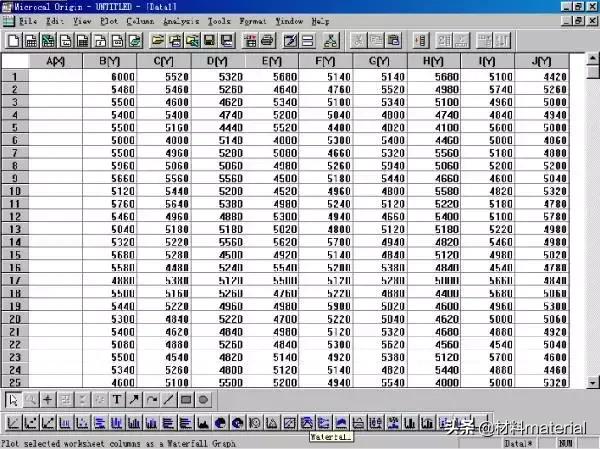Plot the selected columns as Line plus Symbol
The width and height of the screenshot is (600, 449).
[x=48, y=423]
